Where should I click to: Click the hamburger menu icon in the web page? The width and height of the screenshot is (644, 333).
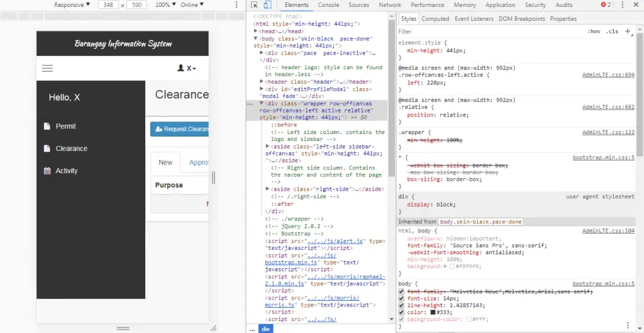click(47, 68)
